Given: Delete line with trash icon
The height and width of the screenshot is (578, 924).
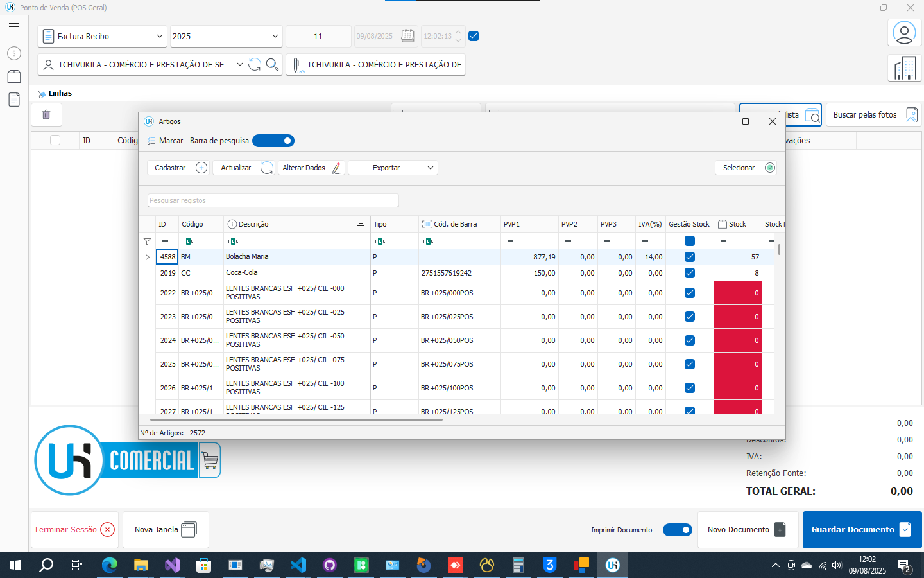Looking at the screenshot, I should tap(46, 114).
